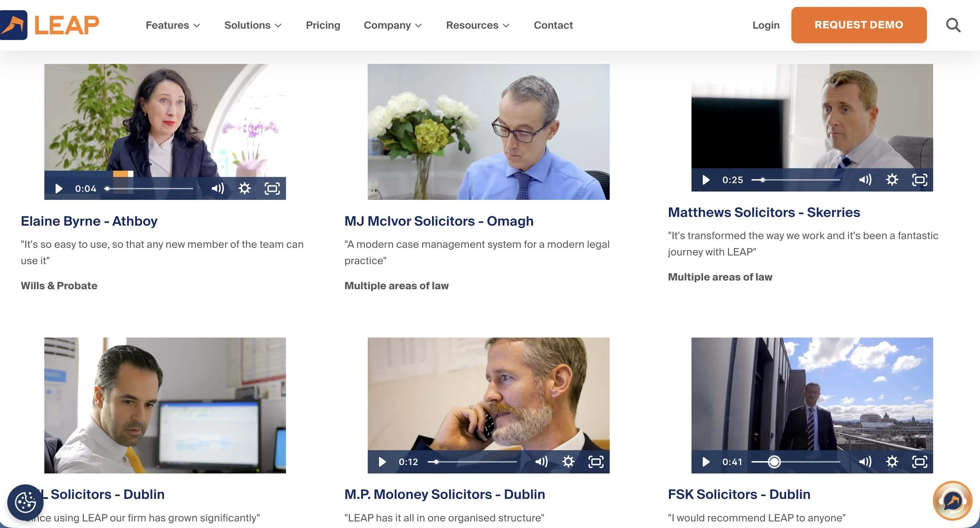Open Elaine Byrne - Athboy heading
Viewport: 980px width, 528px height.
click(89, 221)
